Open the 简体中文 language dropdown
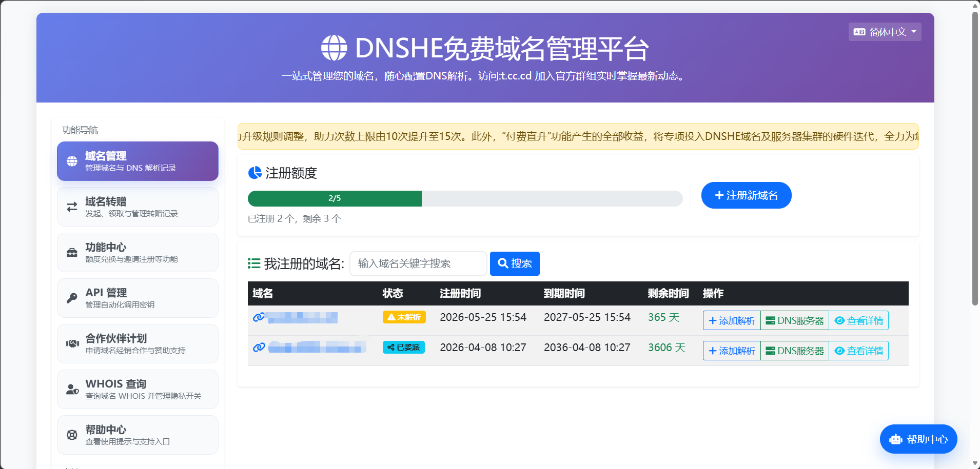 point(885,32)
